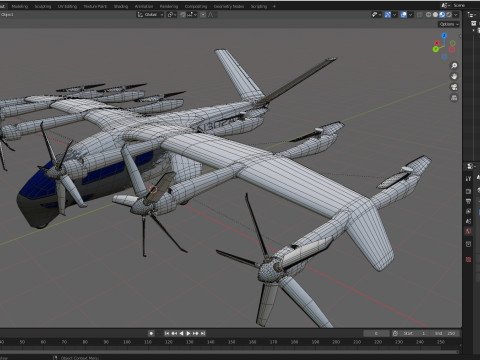Open the Object menu in viewport header
This screenshot has height=360, width=480.
pyautogui.click(x=7, y=15)
